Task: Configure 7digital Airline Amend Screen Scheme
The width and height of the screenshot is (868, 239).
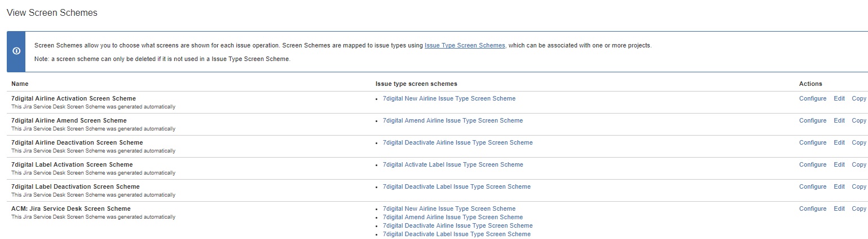Action: (813, 120)
